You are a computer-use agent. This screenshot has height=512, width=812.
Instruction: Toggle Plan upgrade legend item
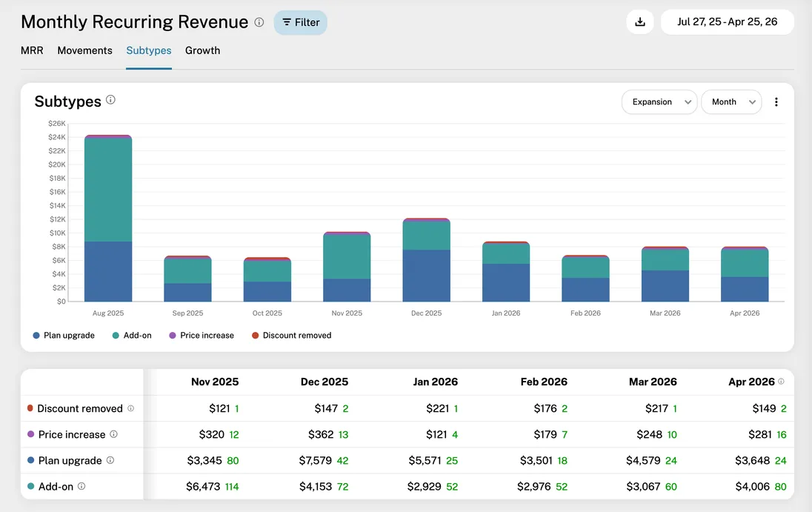pyautogui.click(x=64, y=336)
